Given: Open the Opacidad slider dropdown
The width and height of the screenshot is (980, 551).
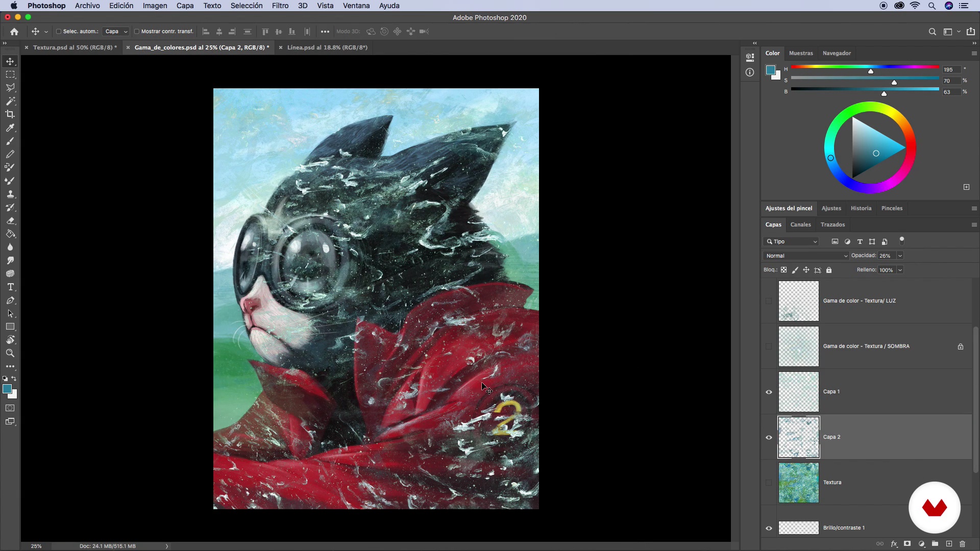Looking at the screenshot, I should 900,256.
